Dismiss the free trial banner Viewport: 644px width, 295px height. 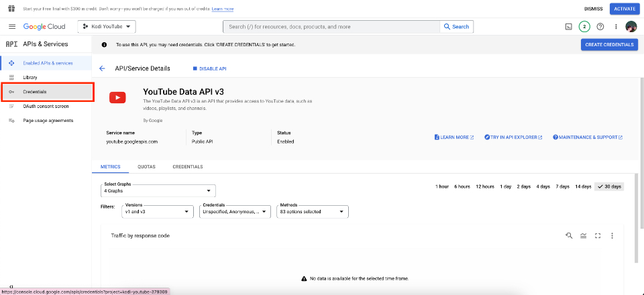594,9
